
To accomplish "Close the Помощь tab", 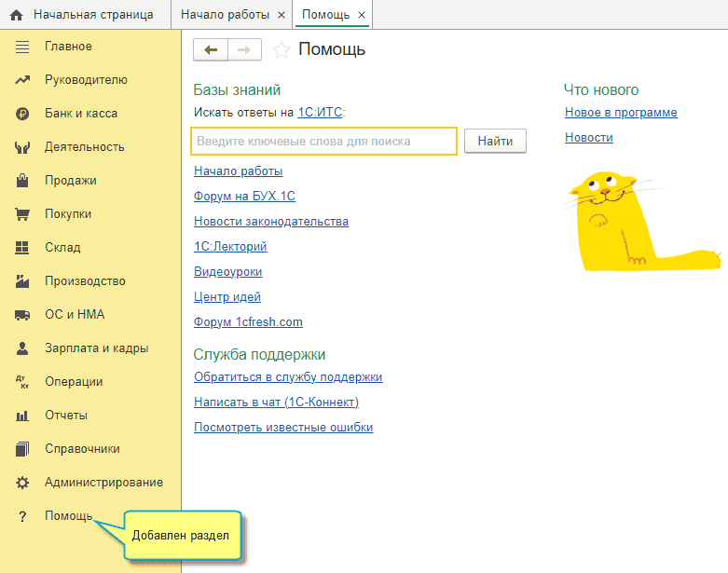I will tap(362, 15).
